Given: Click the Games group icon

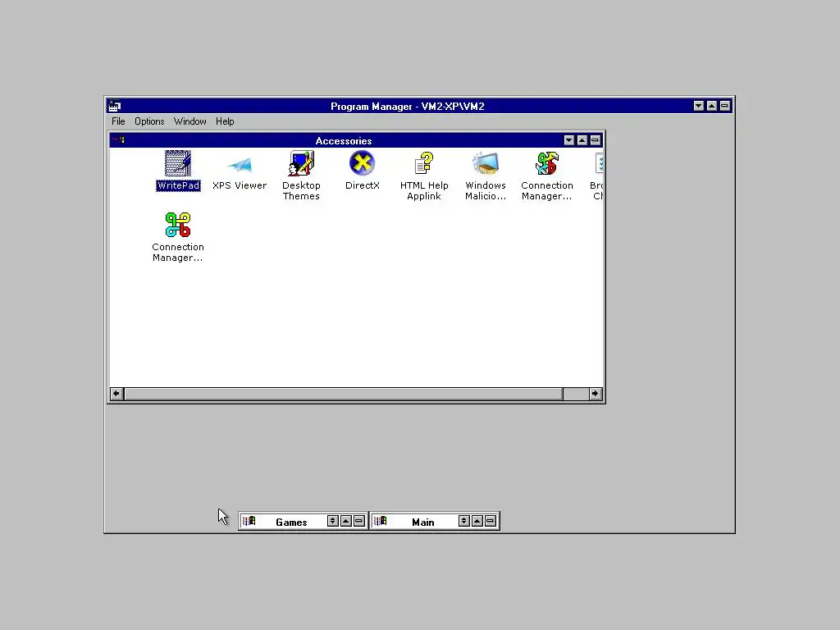Looking at the screenshot, I should pos(249,521).
